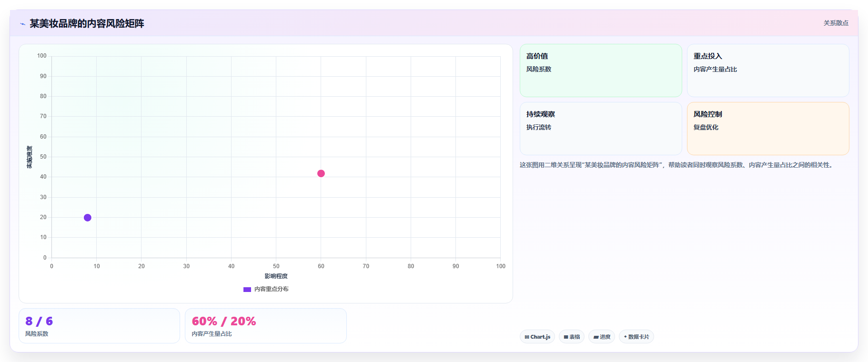868x362 pixels.
Task: Open the 风险控制 quadrant card
Action: point(768,129)
